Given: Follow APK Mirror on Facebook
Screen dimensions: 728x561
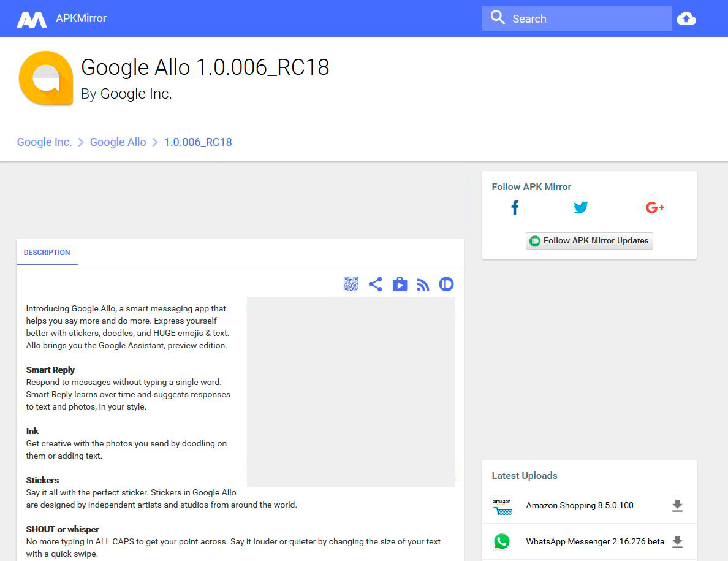Looking at the screenshot, I should pos(514,207).
